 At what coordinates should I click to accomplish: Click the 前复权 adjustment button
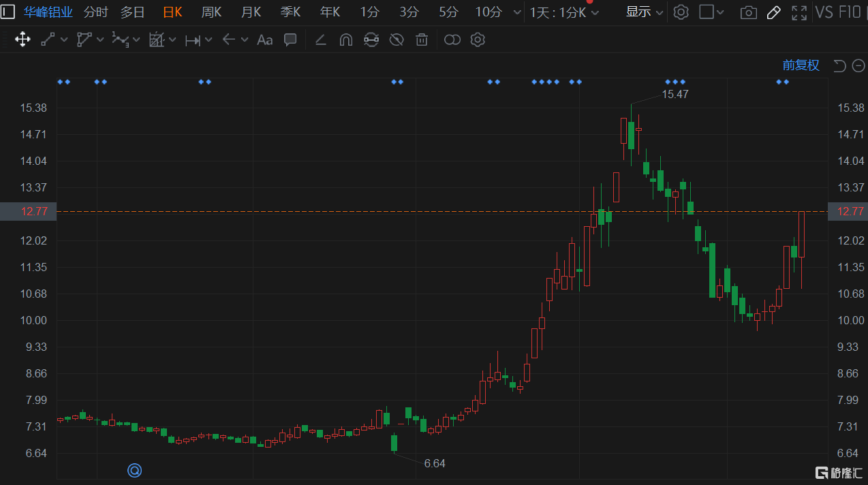801,65
